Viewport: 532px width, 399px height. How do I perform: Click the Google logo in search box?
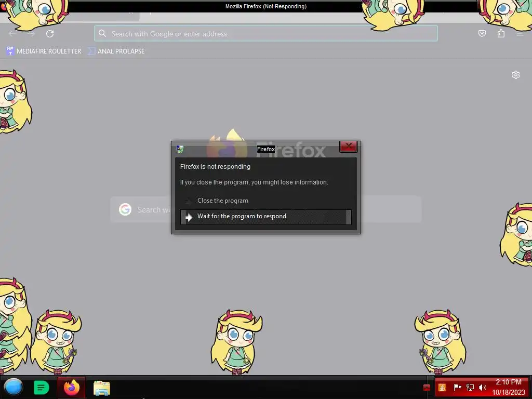[125, 209]
